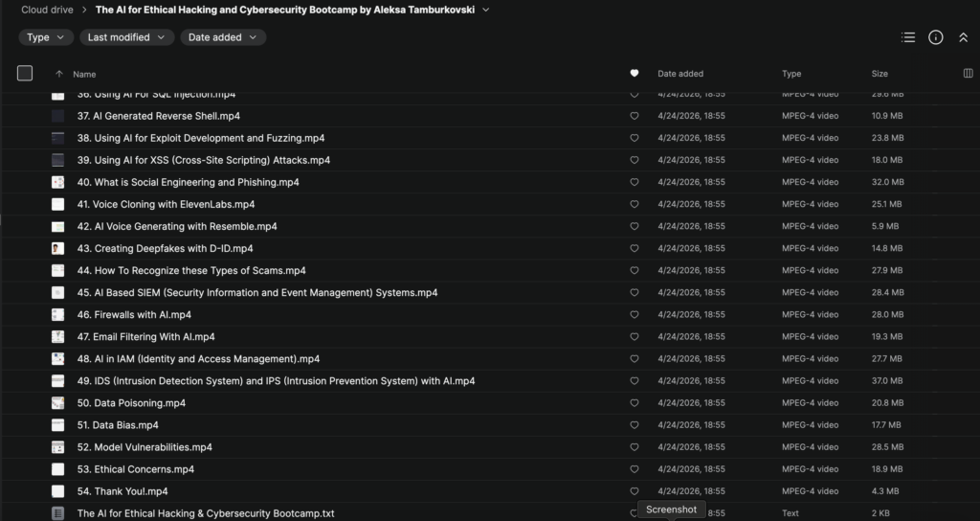The width and height of the screenshot is (980, 521).
Task: Click the favorites heart column header
Action: (634, 74)
